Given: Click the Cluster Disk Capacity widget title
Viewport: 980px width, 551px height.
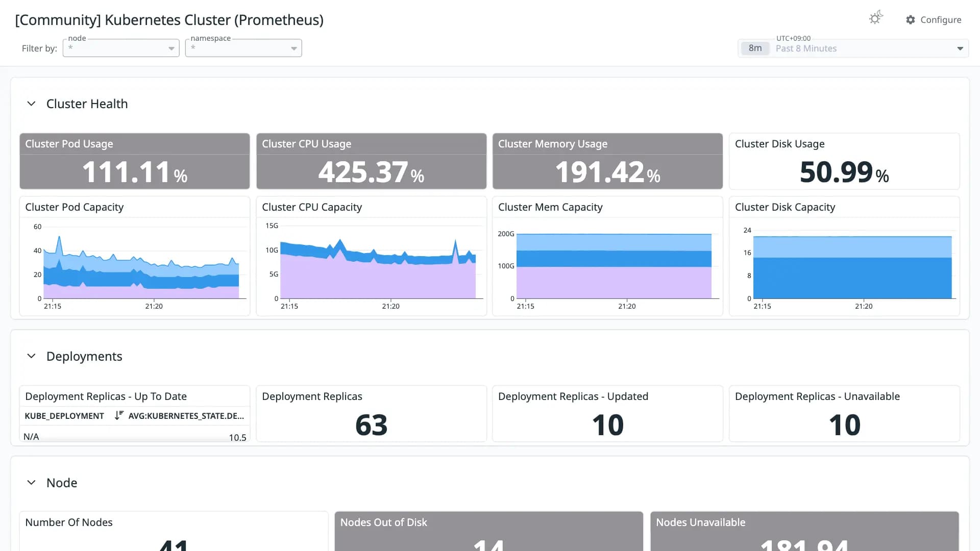Looking at the screenshot, I should point(785,207).
